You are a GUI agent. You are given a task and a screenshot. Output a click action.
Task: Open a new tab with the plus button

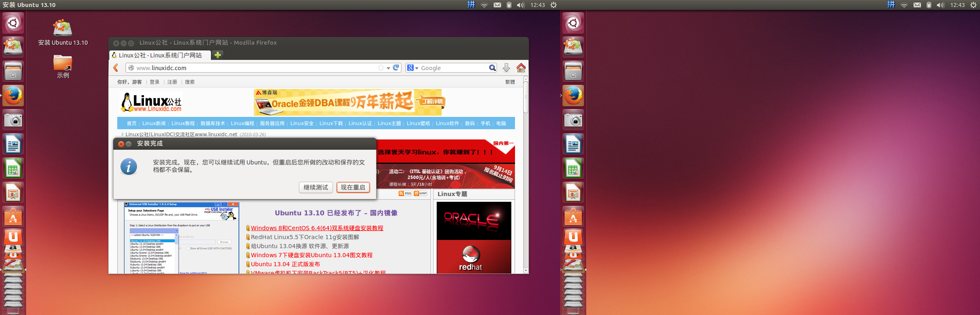pos(218,55)
